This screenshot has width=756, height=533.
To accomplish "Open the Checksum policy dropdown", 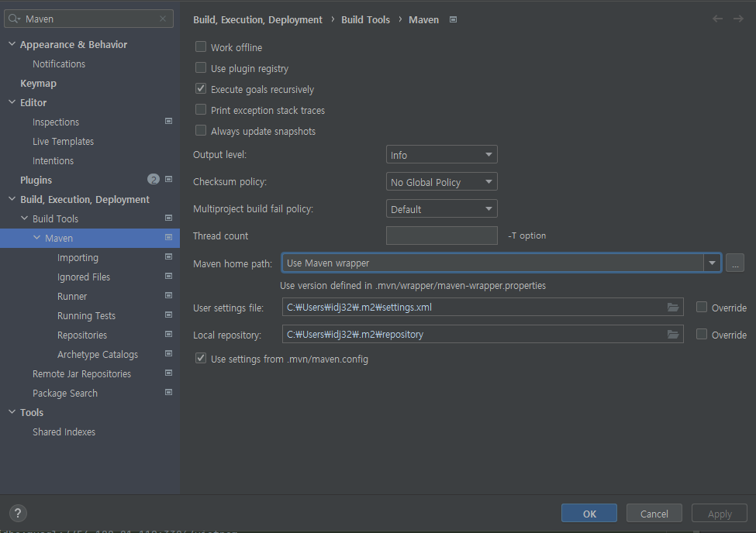I will pos(442,182).
